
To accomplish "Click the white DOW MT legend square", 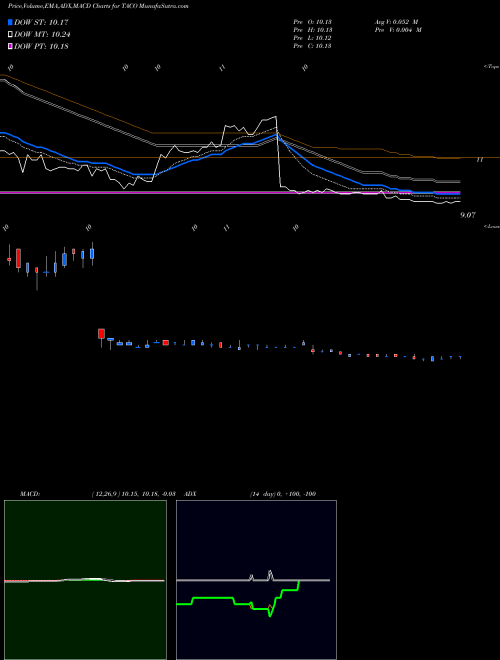I will pos(11,35).
